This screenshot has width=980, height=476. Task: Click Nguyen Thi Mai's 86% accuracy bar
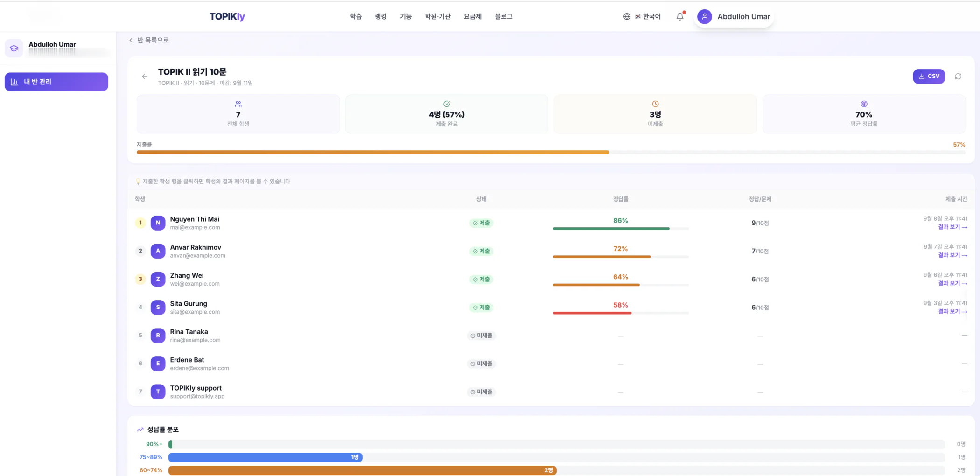(x=621, y=229)
